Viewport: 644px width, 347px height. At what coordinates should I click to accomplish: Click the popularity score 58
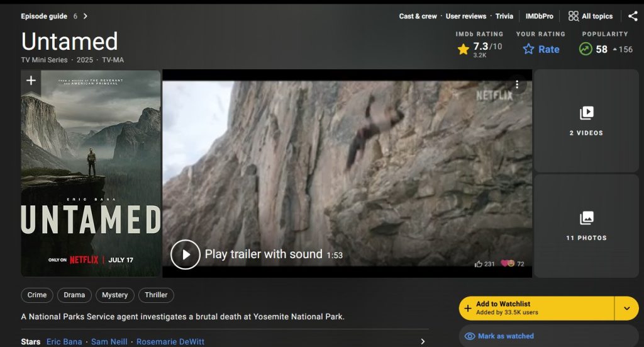(x=601, y=49)
